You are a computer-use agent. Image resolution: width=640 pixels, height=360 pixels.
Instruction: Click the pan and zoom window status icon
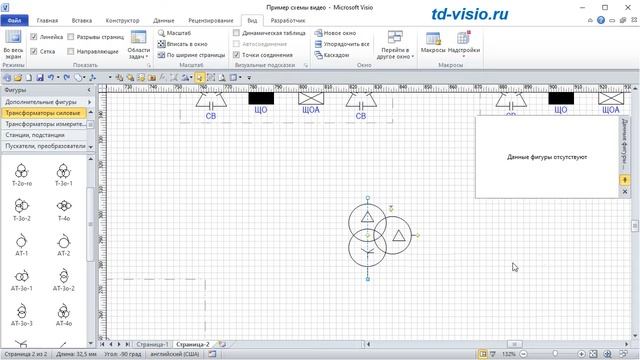tap(607, 354)
